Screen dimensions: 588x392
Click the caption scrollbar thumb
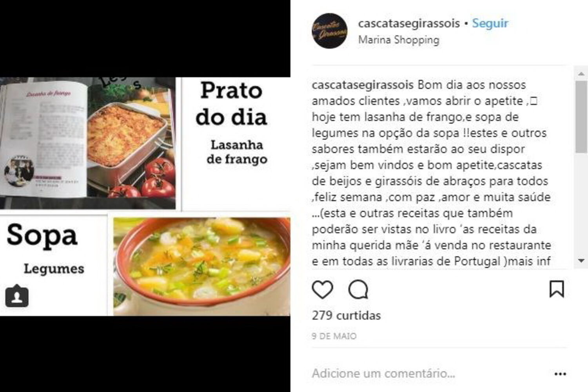click(x=581, y=117)
